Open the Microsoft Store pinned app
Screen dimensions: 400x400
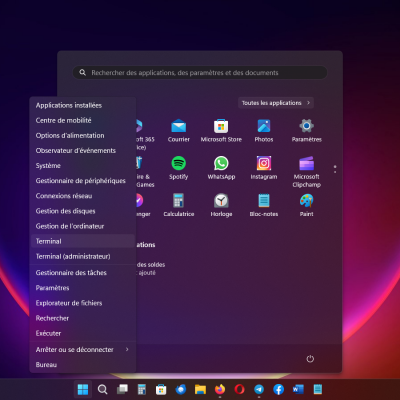221,131
